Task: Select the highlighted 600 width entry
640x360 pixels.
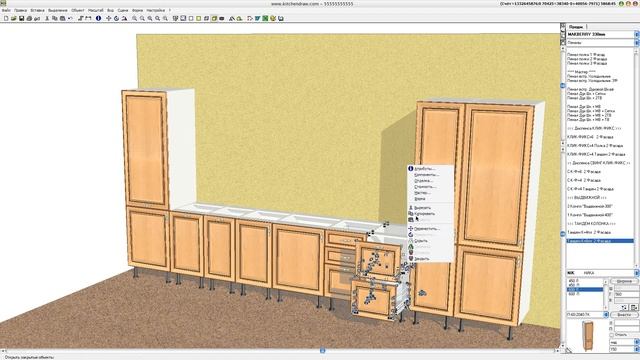Action: point(585,290)
